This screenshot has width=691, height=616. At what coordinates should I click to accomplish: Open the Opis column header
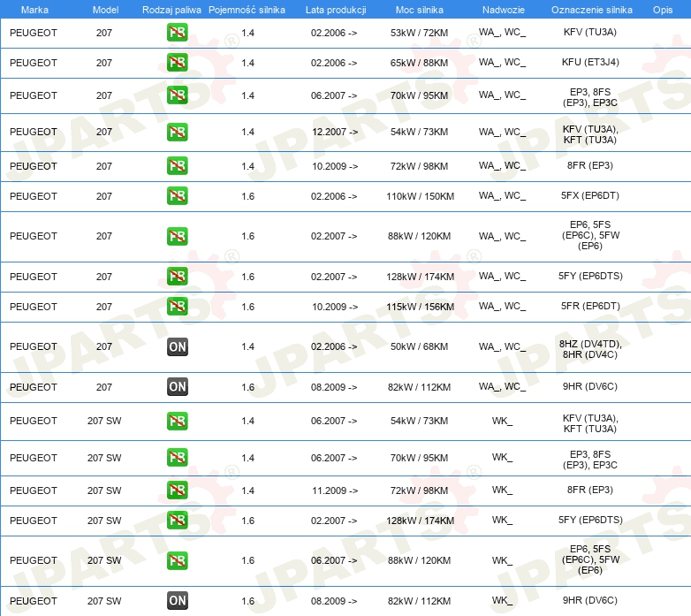662,9
